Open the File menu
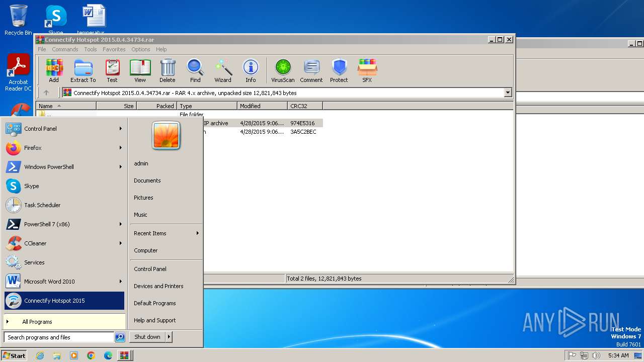 42,49
